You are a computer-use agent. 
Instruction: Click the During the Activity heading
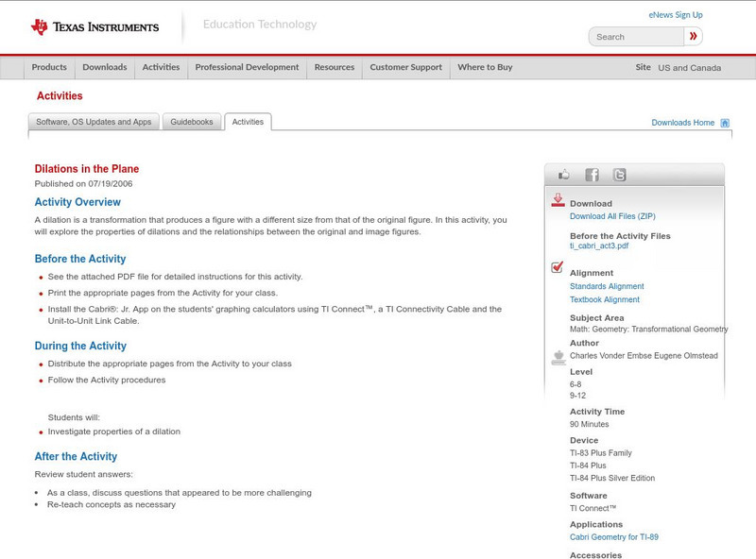coord(80,346)
